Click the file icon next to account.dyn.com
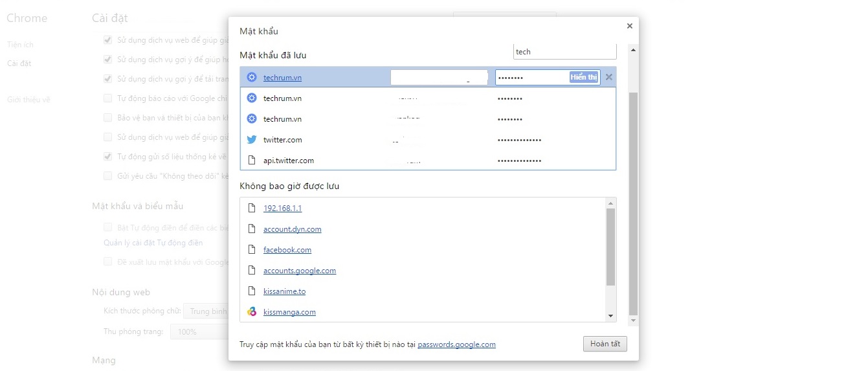Viewport: 868px width, 371px height. point(252,229)
